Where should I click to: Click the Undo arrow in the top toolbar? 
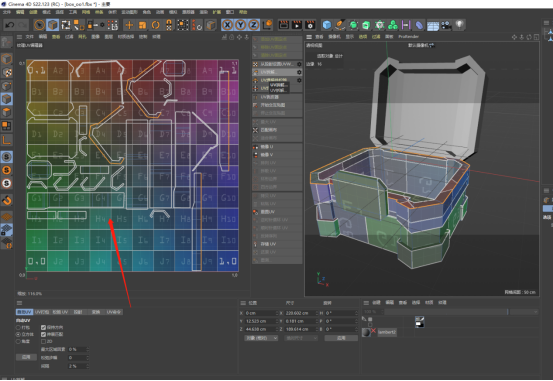(x=10, y=25)
